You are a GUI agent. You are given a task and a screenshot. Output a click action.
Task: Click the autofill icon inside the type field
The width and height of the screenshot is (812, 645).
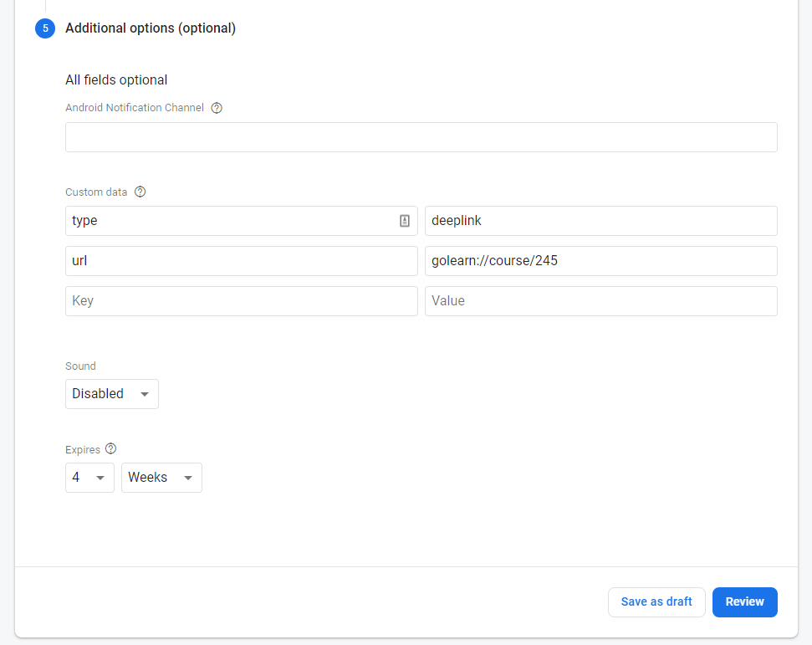point(405,220)
